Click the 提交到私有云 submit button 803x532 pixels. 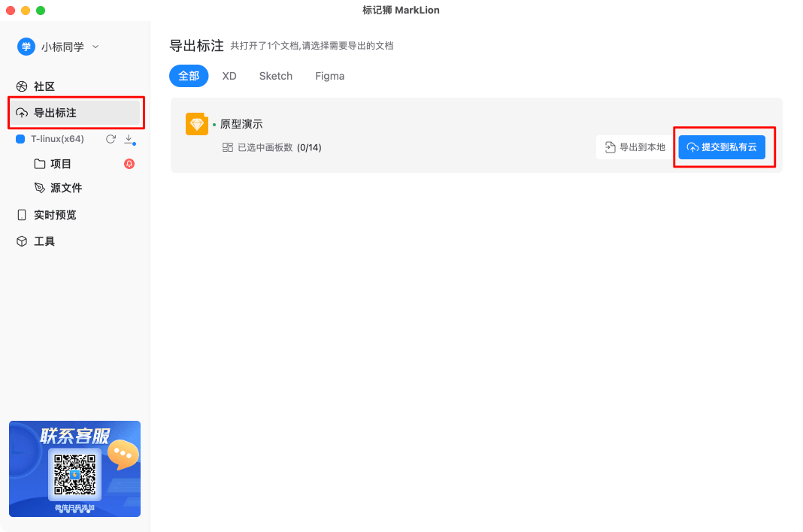(x=723, y=147)
